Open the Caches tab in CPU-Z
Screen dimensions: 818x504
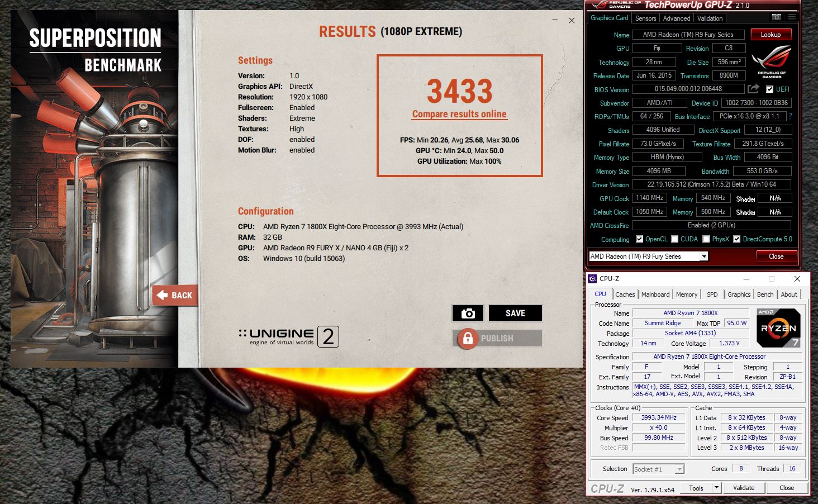pyautogui.click(x=625, y=294)
